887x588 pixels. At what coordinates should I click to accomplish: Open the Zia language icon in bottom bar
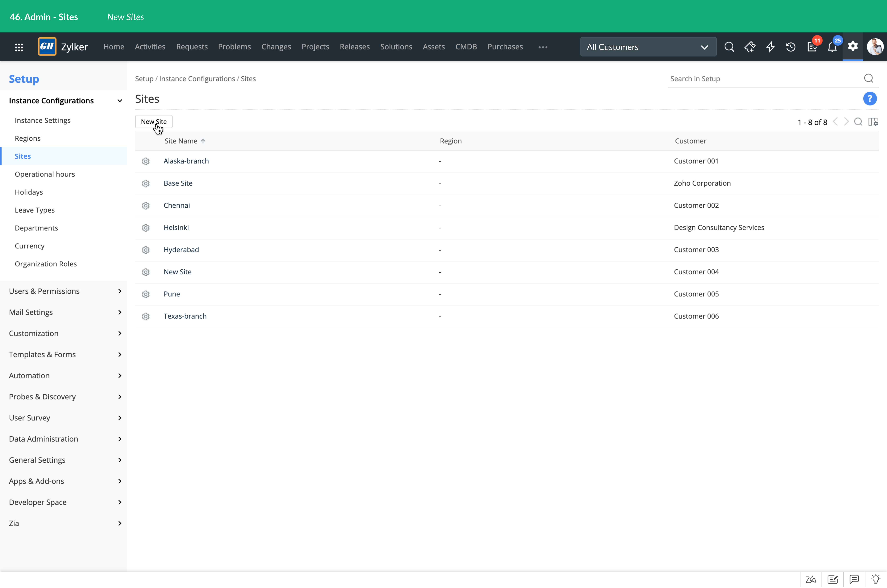tap(811, 579)
